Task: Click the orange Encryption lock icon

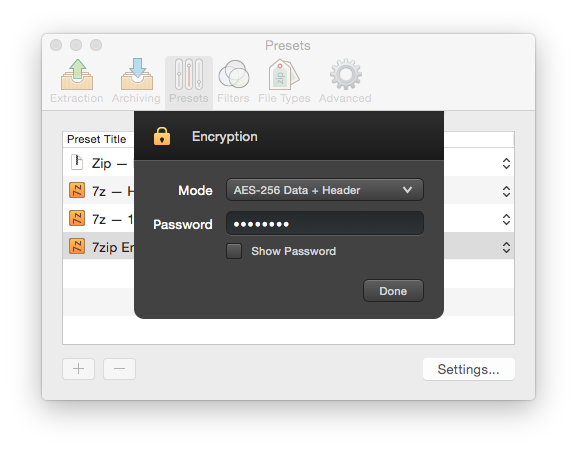Action: pos(162,136)
